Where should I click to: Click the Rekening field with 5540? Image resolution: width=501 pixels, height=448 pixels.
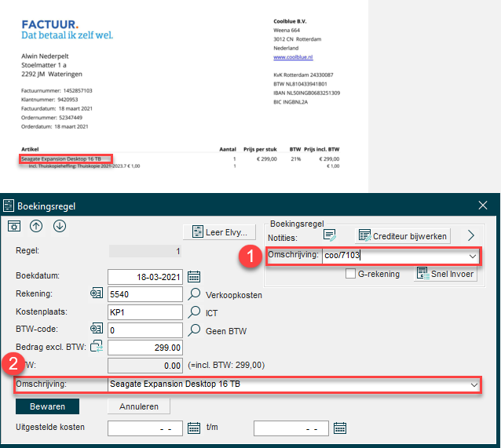point(145,294)
